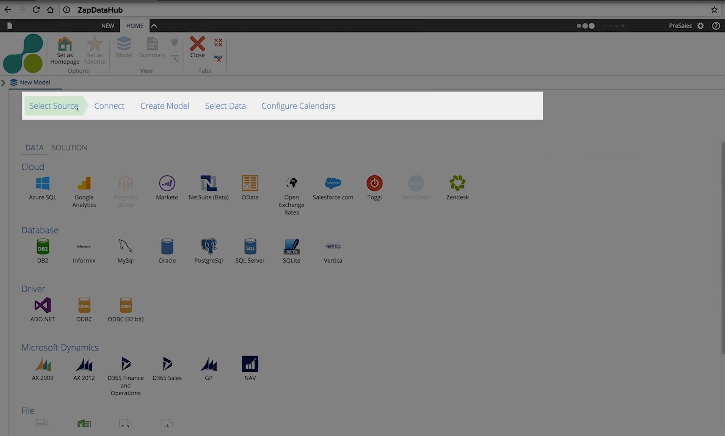Pick the D365 Sales source

(167, 368)
